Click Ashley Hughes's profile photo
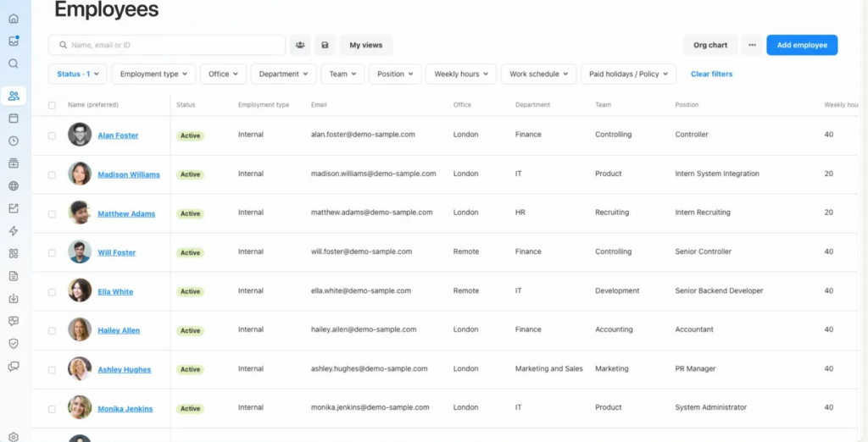This screenshot has height=442, width=868. point(80,368)
